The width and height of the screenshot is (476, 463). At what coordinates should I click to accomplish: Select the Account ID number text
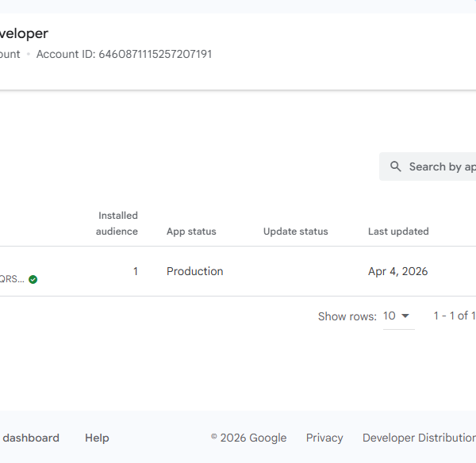155,54
